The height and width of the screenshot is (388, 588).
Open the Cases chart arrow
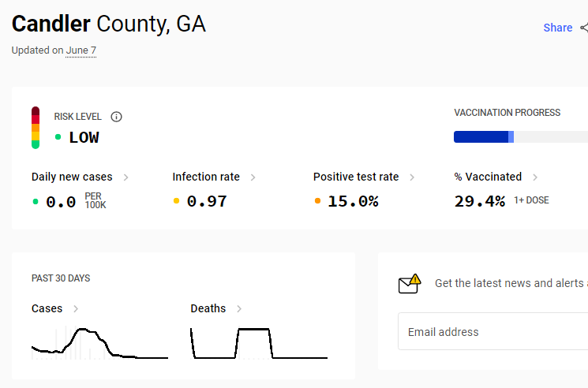(x=76, y=308)
